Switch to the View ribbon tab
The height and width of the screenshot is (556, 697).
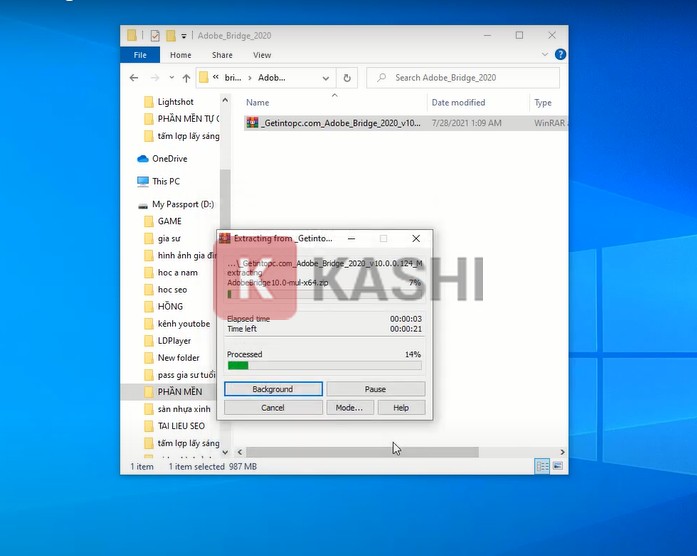coord(262,55)
